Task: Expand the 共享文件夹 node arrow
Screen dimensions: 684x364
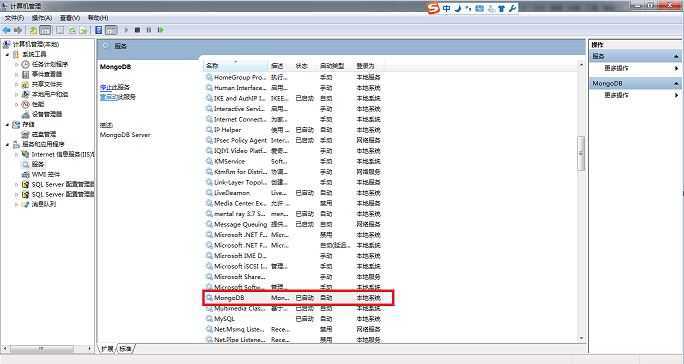Action: point(17,84)
